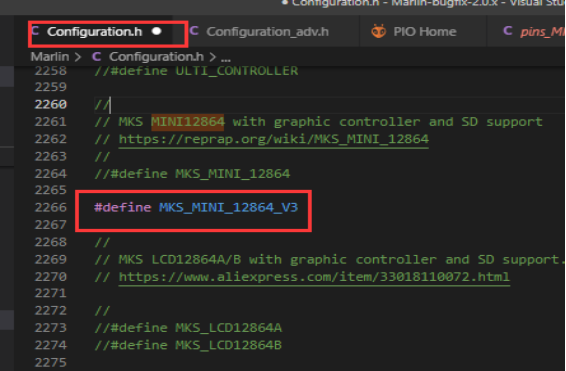
Task: Click the //#define MKS_LCD12864A line
Action: pyautogui.click(x=188, y=328)
